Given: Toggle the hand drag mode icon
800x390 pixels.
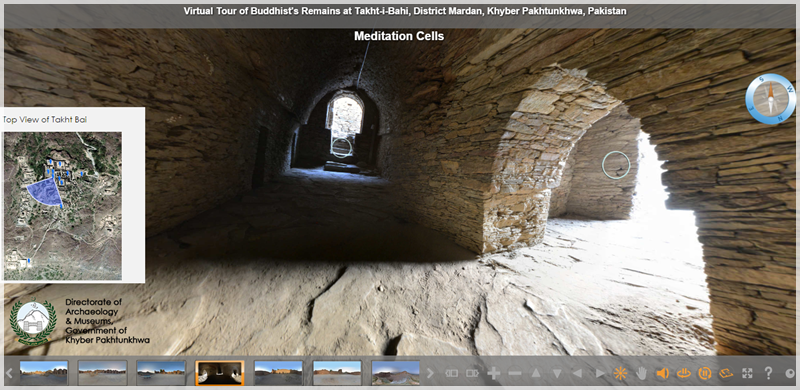Looking at the screenshot, I should (641, 373).
